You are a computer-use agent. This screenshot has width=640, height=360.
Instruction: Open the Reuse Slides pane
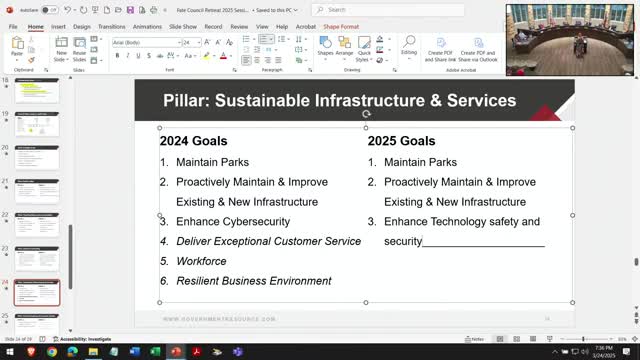[80, 49]
